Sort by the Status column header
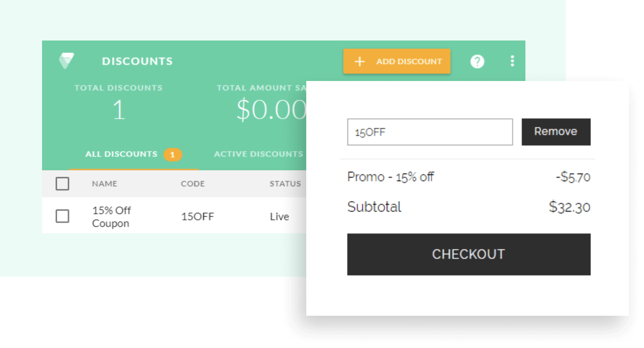The height and width of the screenshot is (348, 644). (285, 184)
